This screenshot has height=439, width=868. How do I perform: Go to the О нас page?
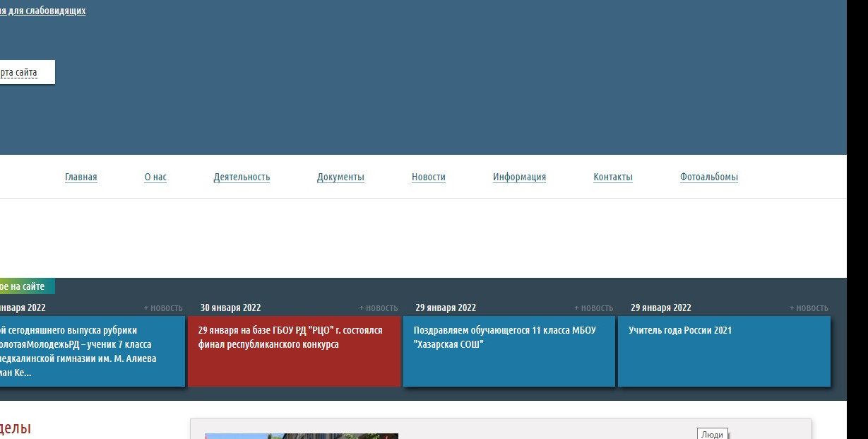click(x=155, y=177)
